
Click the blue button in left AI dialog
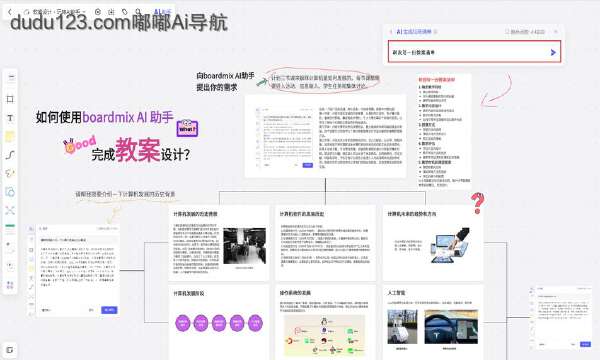pos(109,310)
